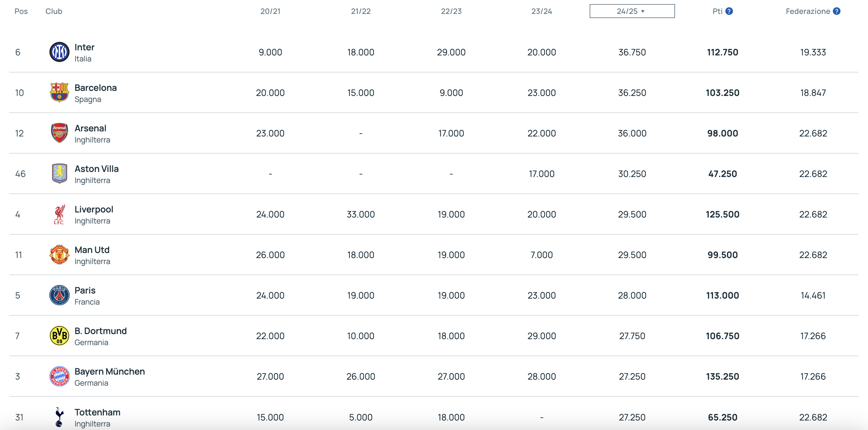The width and height of the screenshot is (868, 430).
Task: Click the Barcelona club crest
Action: [59, 92]
